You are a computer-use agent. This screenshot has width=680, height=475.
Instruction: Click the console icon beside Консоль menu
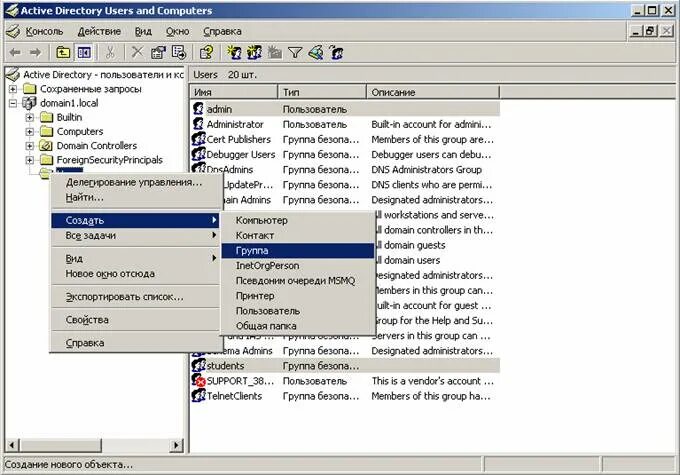coord(13,31)
